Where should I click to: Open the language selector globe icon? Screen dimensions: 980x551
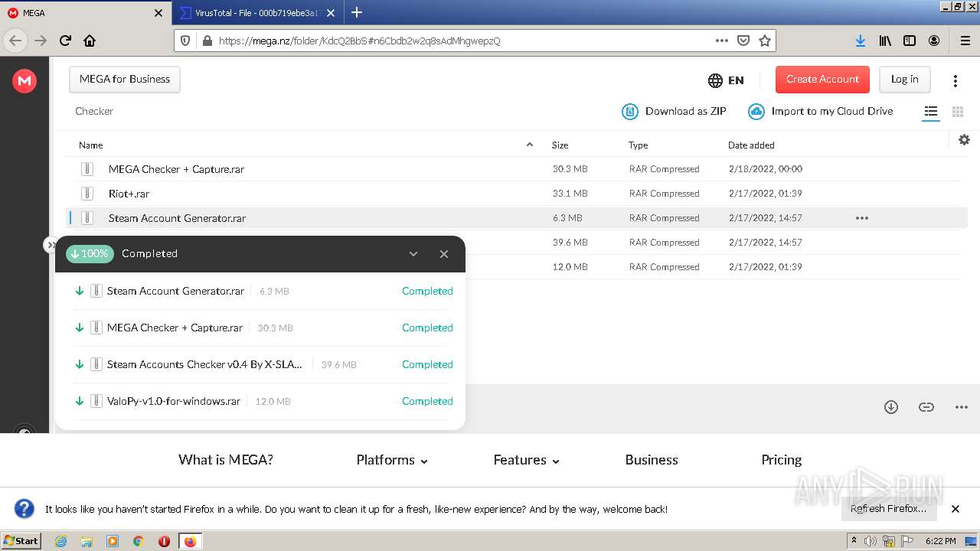(x=715, y=80)
